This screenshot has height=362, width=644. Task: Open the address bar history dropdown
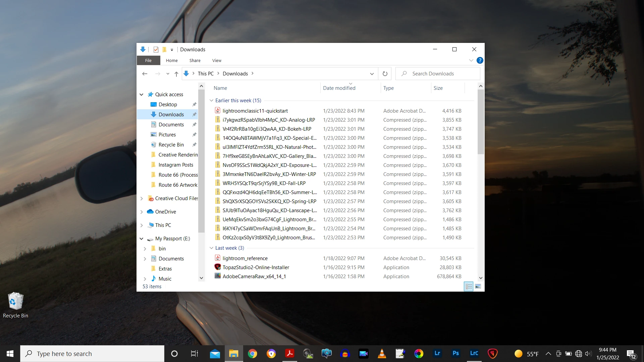point(372,74)
